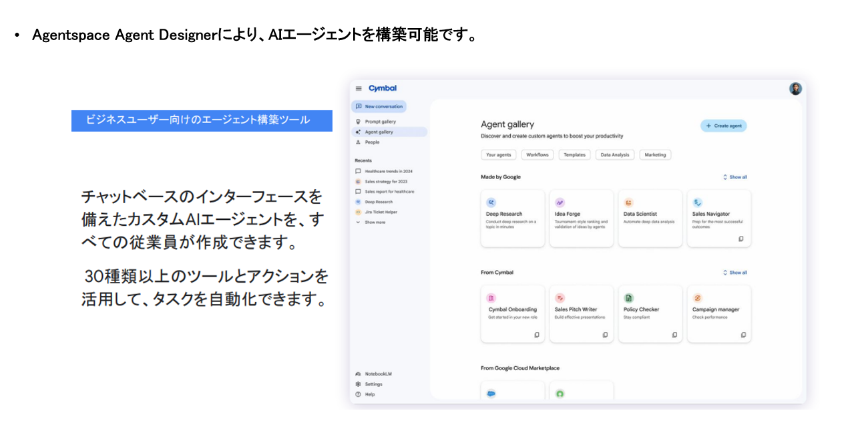Click the Sales Navigator card icon
This screenshot has height=433, width=868.
698,202
